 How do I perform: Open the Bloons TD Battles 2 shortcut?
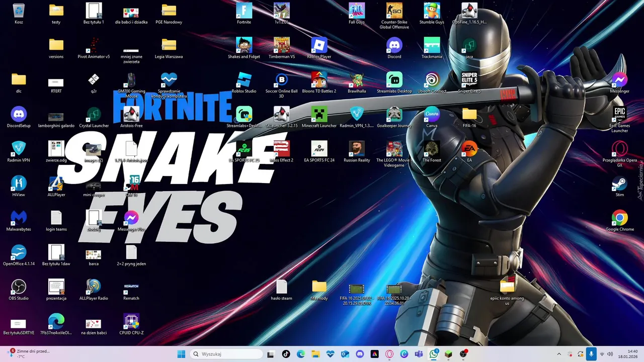pos(319,83)
